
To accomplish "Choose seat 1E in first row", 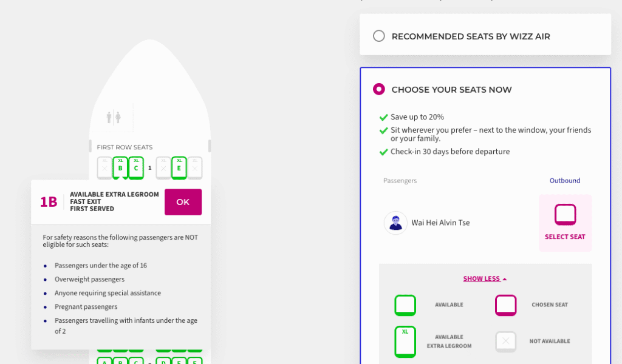I will click(x=179, y=167).
